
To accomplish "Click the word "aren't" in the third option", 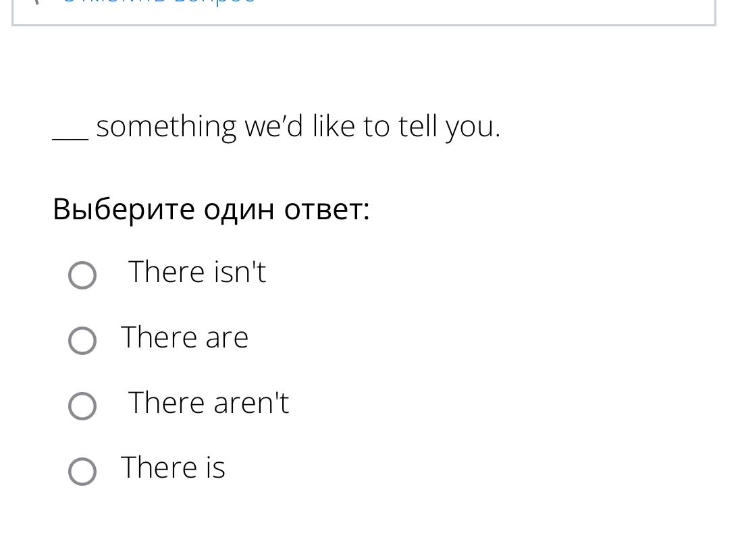I will pos(252,403).
